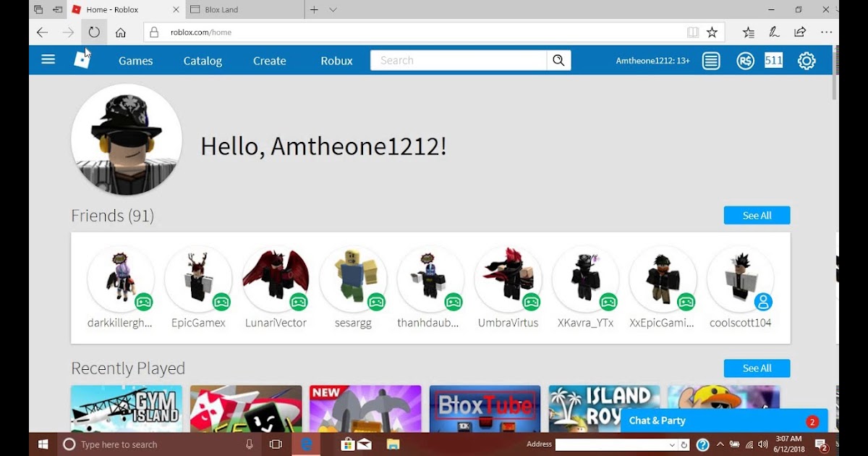Click the Cortana microphone icon
868x456 pixels.
(250, 444)
